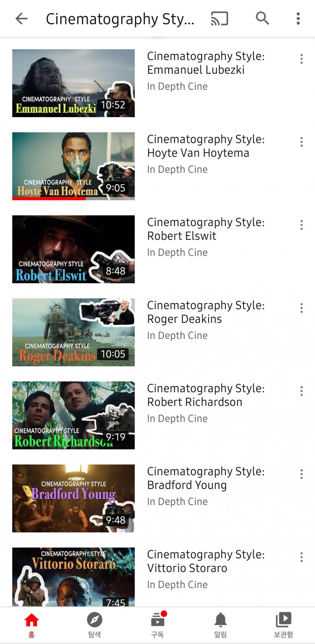
Task: Play the Robert Richardson thumbnail
Action: pyautogui.click(x=74, y=415)
